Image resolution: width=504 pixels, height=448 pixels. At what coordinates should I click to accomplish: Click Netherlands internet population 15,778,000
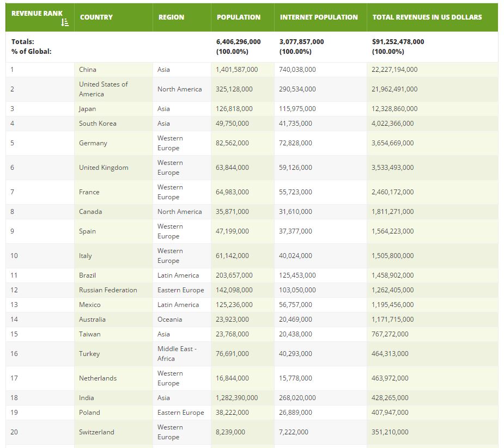295,378
